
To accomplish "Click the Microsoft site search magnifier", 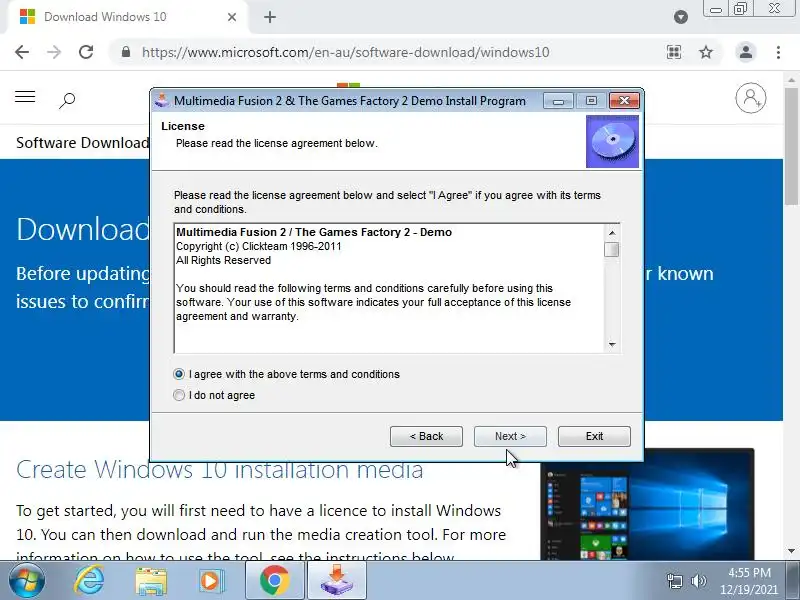I will (x=67, y=100).
